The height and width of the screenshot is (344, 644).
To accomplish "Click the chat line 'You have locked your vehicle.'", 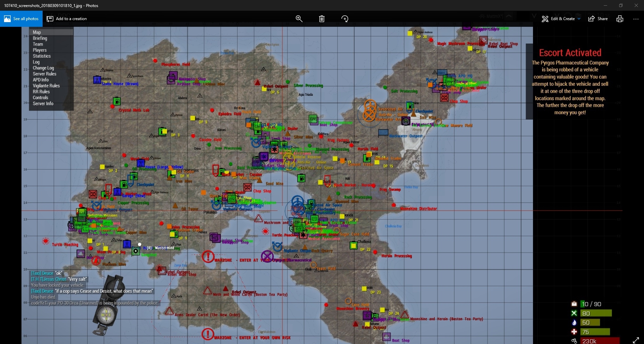I will click(x=57, y=285).
